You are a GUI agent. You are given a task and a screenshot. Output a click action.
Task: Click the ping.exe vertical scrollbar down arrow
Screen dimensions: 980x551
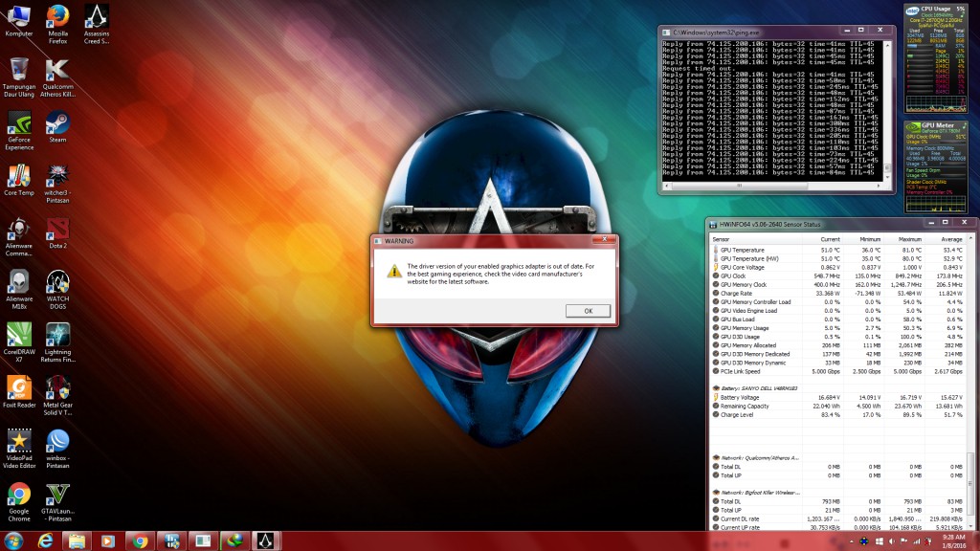click(x=887, y=177)
